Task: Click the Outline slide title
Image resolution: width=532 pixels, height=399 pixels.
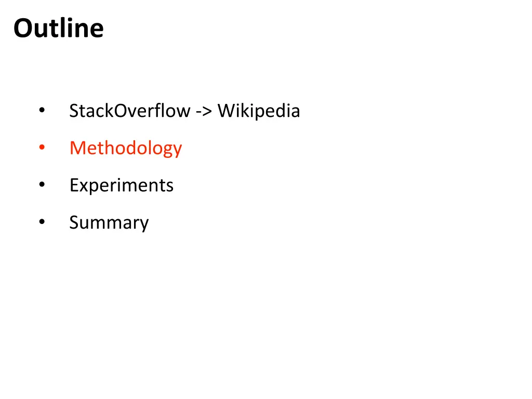Action: [59, 28]
